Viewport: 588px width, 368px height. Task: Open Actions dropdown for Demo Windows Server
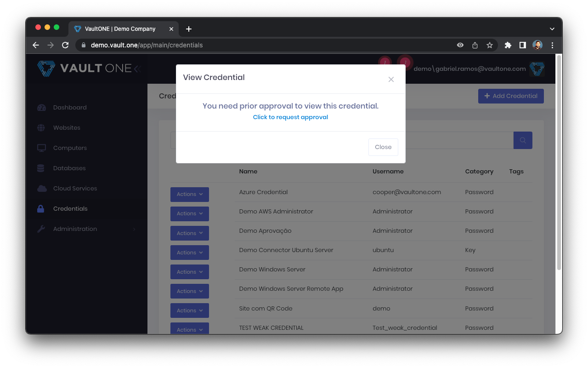pos(189,271)
